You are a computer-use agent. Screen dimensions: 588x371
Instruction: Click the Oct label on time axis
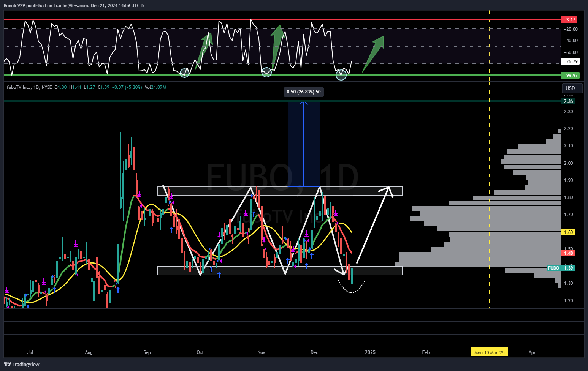click(200, 352)
